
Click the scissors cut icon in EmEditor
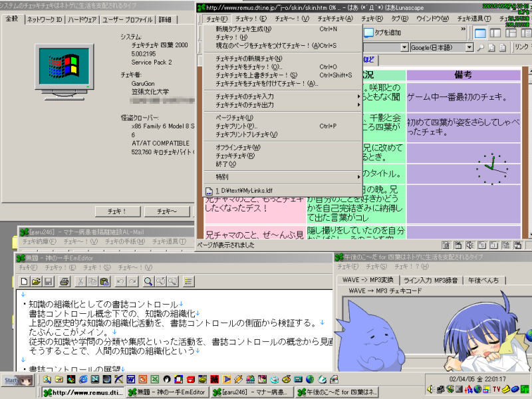(80, 281)
